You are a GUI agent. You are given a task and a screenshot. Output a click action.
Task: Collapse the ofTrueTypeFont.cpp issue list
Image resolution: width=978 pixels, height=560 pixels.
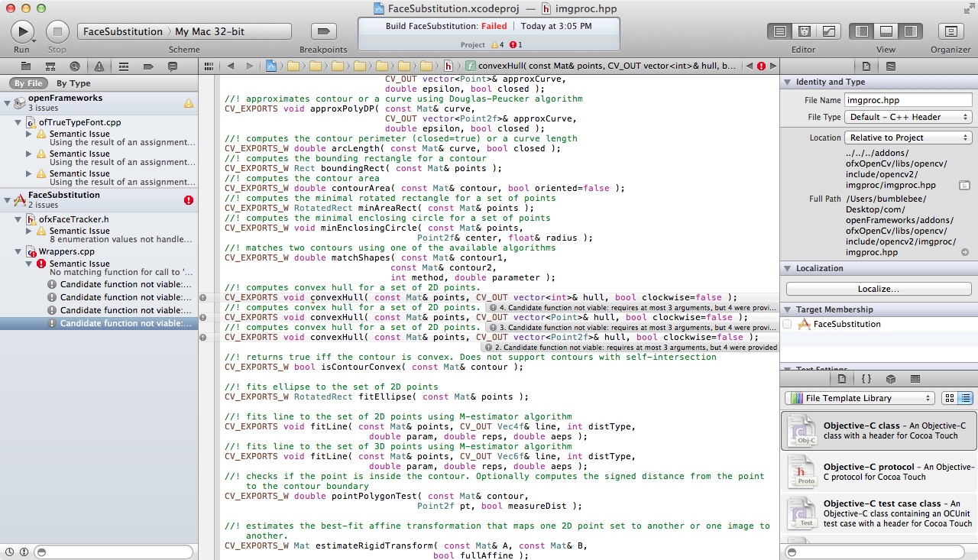coord(18,122)
